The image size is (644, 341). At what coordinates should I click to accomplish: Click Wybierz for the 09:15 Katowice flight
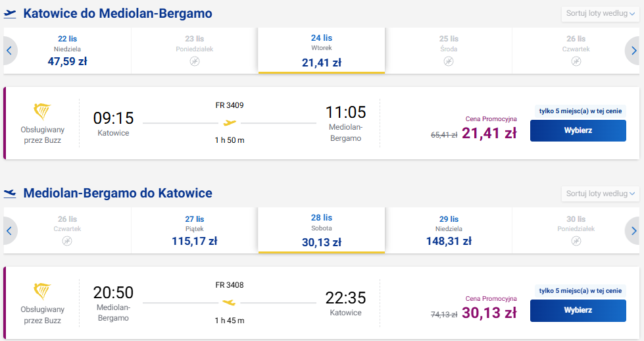[x=578, y=130]
